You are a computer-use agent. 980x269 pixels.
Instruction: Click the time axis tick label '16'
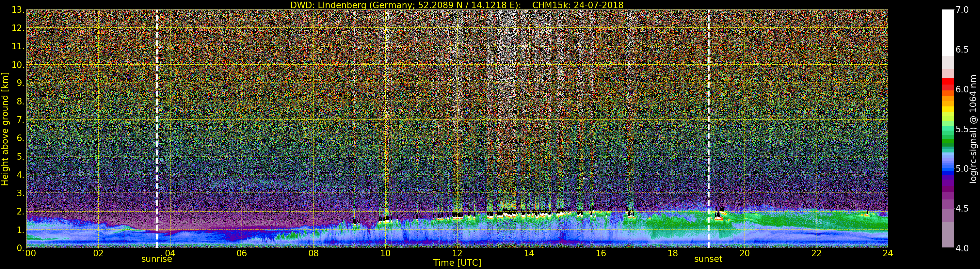point(601,253)
